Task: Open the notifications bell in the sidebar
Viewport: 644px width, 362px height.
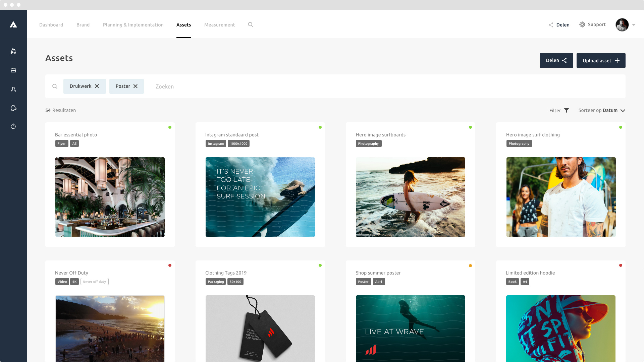Action: click(x=13, y=108)
